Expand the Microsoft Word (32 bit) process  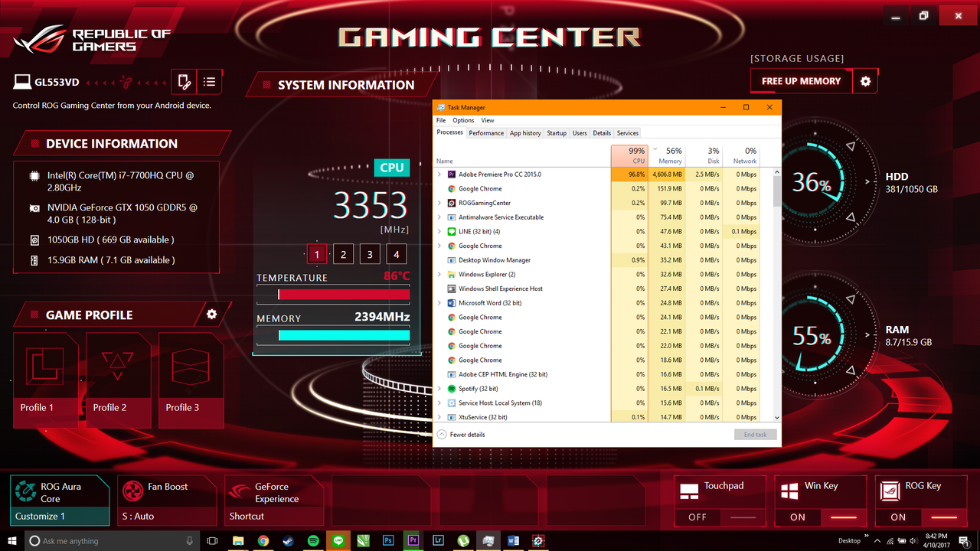tap(439, 303)
